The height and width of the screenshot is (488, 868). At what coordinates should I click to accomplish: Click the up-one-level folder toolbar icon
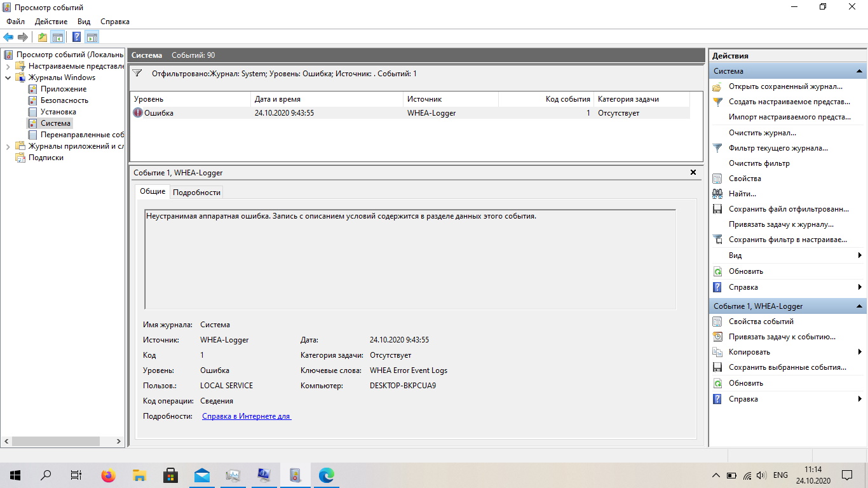(42, 37)
